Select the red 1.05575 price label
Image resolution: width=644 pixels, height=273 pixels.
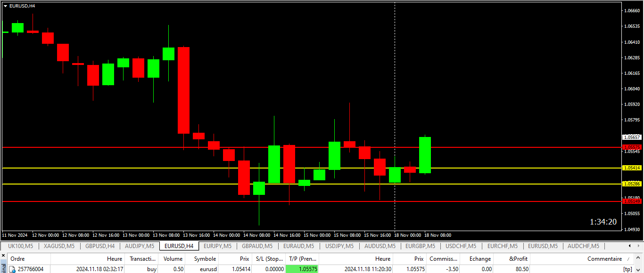tap(632, 147)
